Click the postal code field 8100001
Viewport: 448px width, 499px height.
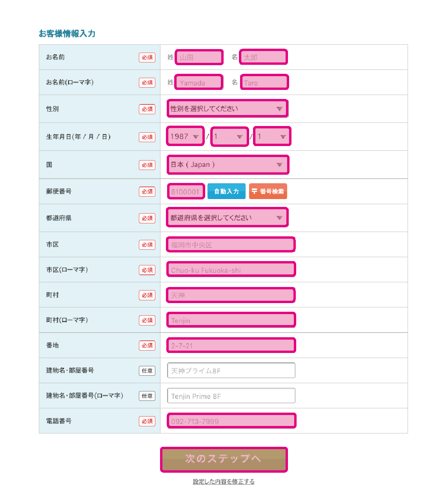point(186,192)
